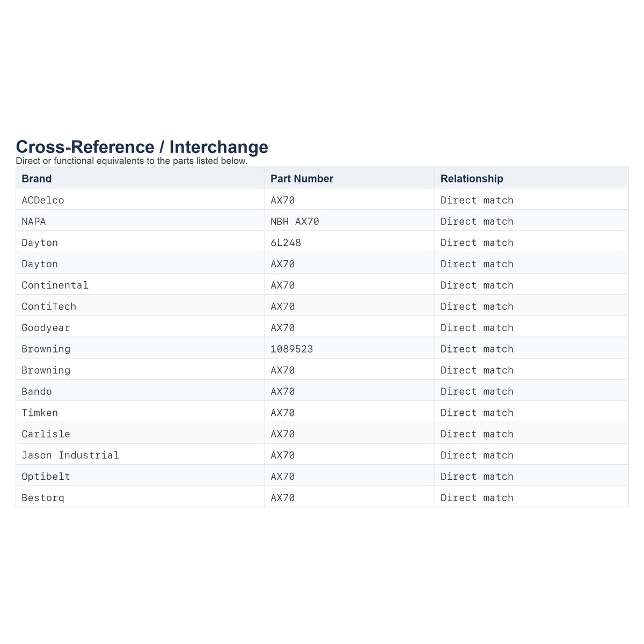
Task: Click the AX70 part number in ACDelco row
Action: [283, 200]
